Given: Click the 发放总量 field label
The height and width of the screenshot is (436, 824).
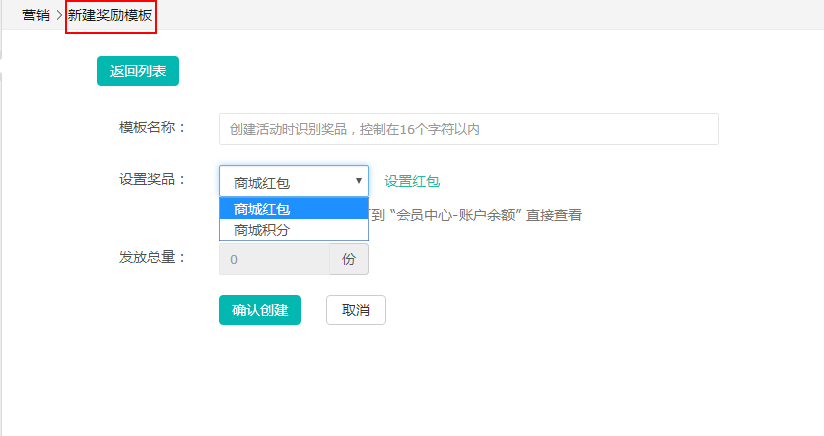Looking at the screenshot, I should click(153, 257).
